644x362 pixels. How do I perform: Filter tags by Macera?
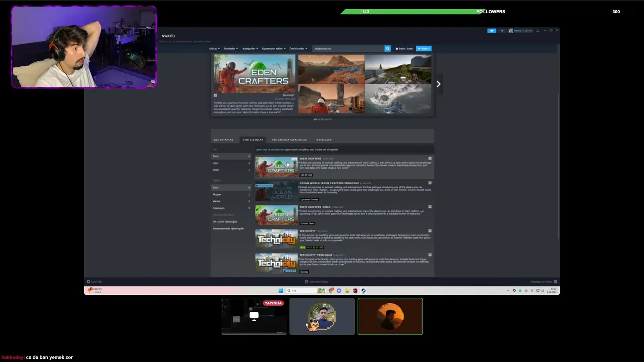(x=231, y=201)
